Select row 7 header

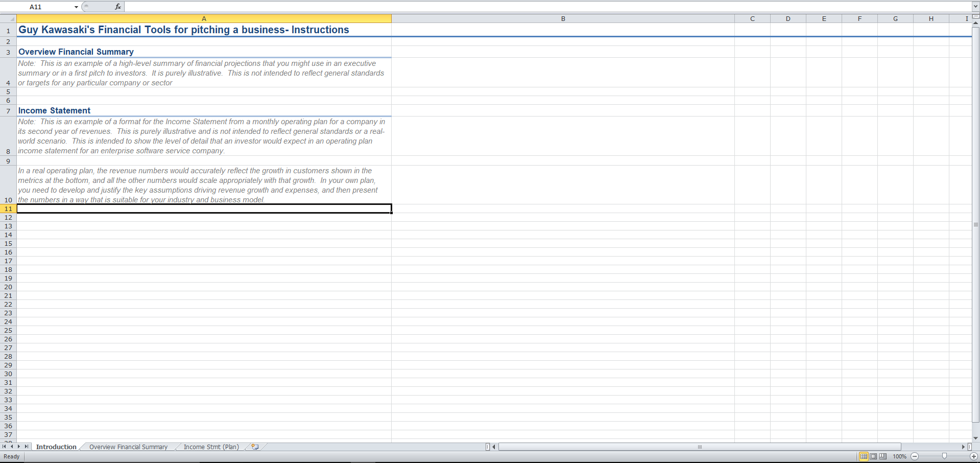point(8,110)
